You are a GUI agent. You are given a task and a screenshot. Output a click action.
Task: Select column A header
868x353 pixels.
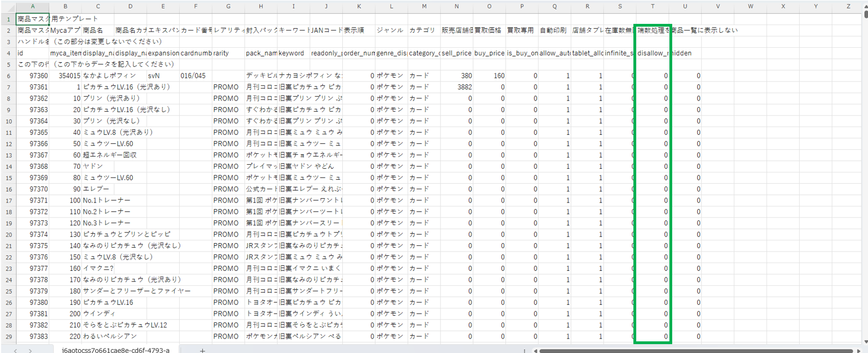pos(33,6)
